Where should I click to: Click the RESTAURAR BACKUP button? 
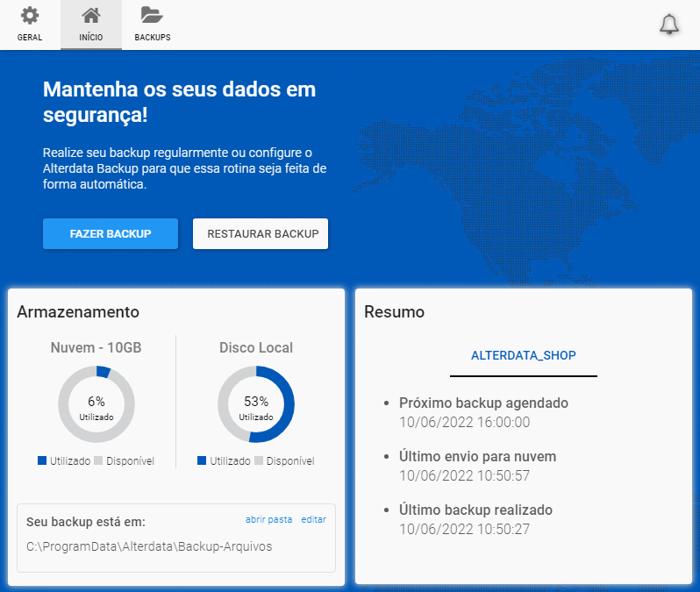261,233
